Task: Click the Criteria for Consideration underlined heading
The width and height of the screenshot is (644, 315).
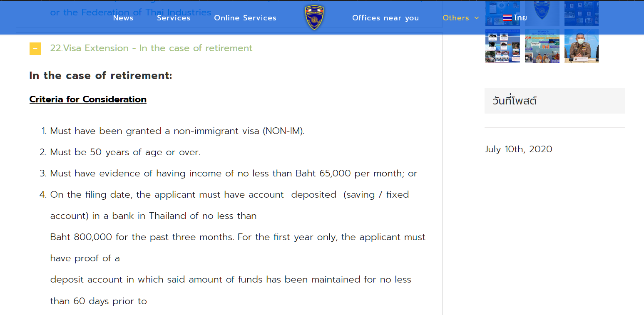Action: 88,99
